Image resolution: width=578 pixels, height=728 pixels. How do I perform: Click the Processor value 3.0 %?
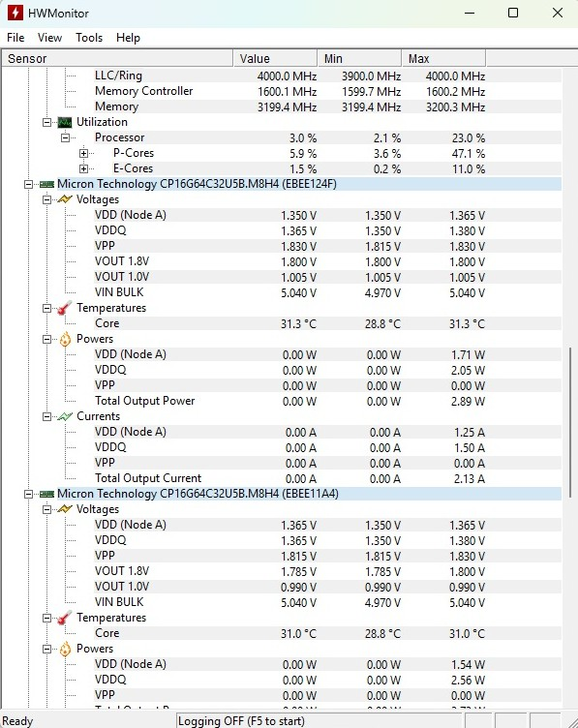[x=303, y=138]
